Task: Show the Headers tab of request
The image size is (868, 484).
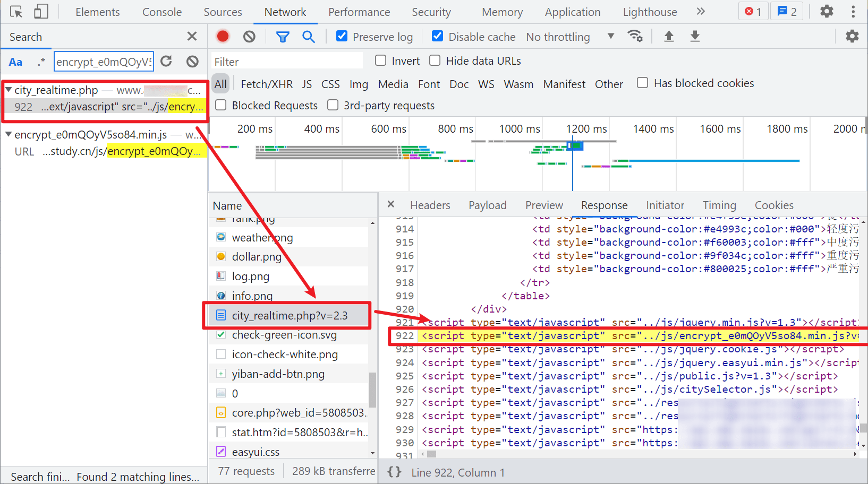Action: (x=430, y=205)
